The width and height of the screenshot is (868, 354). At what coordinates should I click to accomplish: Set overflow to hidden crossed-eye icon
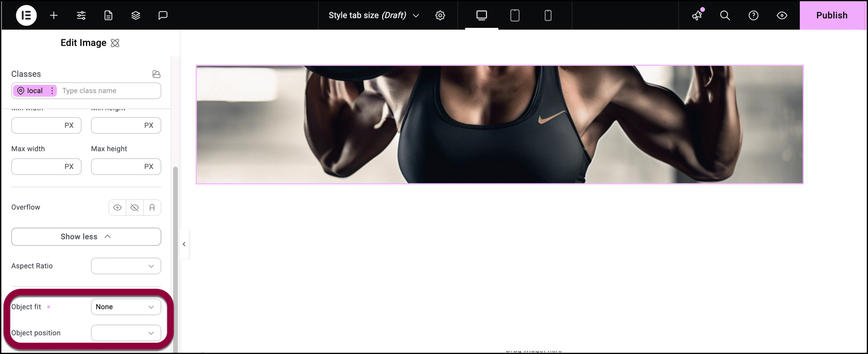pos(135,208)
